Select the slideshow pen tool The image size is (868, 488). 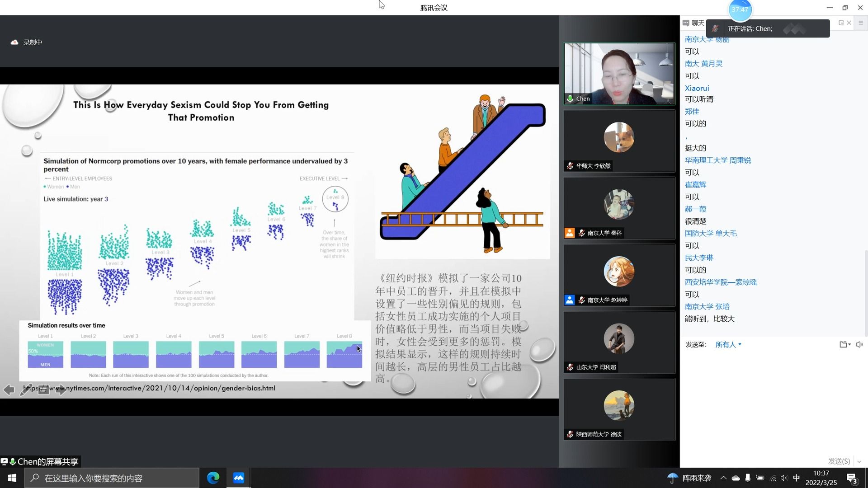[x=26, y=389]
